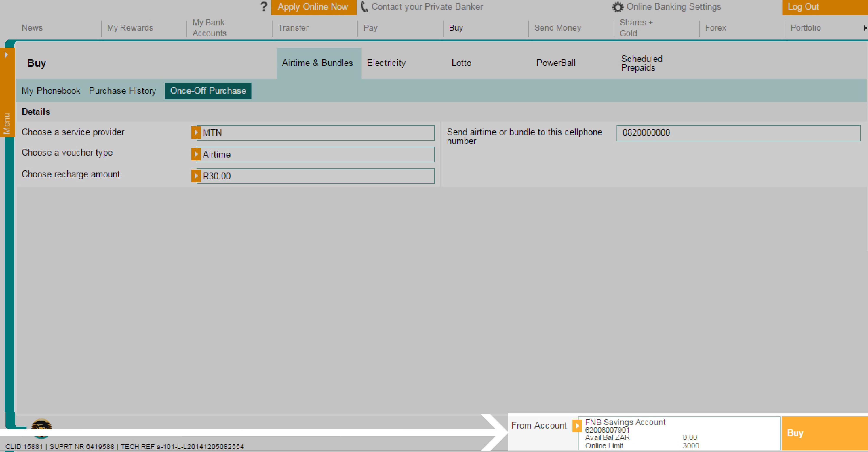This screenshot has height=452, width=868.
Task: Click the Log Out button
Action: point(825,7)
